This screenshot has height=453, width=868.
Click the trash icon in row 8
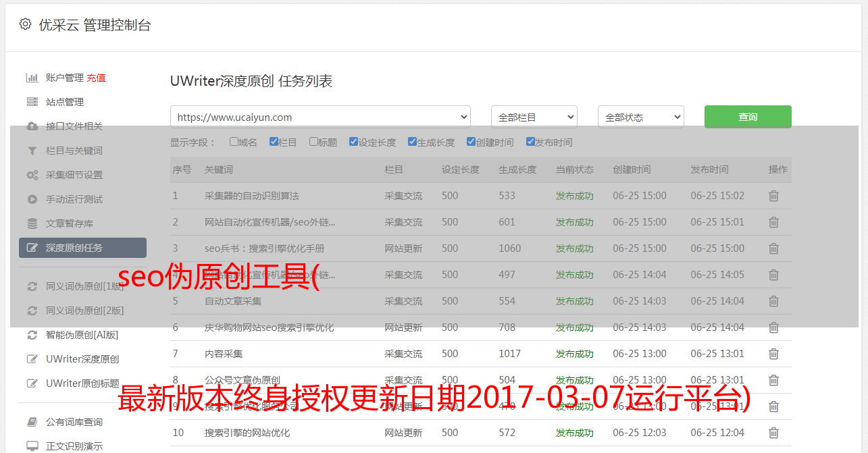pyautogui.click(x=773, y=380)
